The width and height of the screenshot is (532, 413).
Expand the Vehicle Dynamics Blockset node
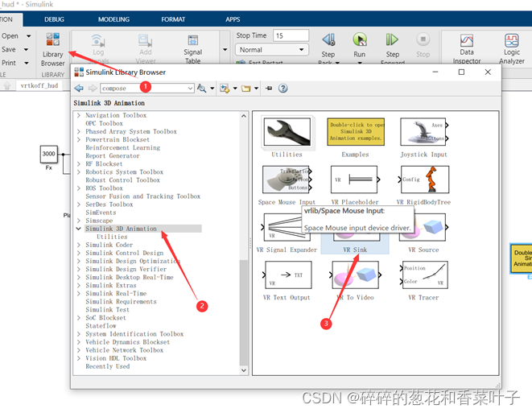click(79, 342)
